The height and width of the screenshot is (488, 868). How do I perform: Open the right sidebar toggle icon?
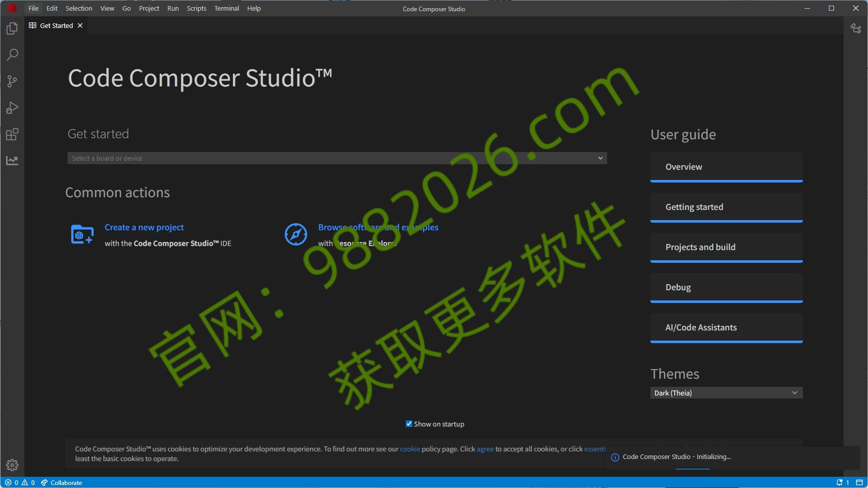(x=856, y=28)
